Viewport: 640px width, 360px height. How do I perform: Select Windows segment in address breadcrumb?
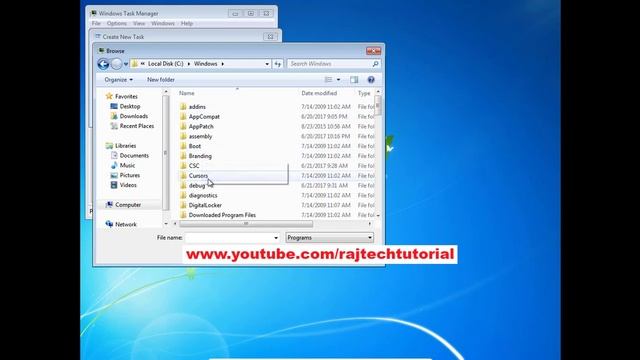click(x=205, y=64)
